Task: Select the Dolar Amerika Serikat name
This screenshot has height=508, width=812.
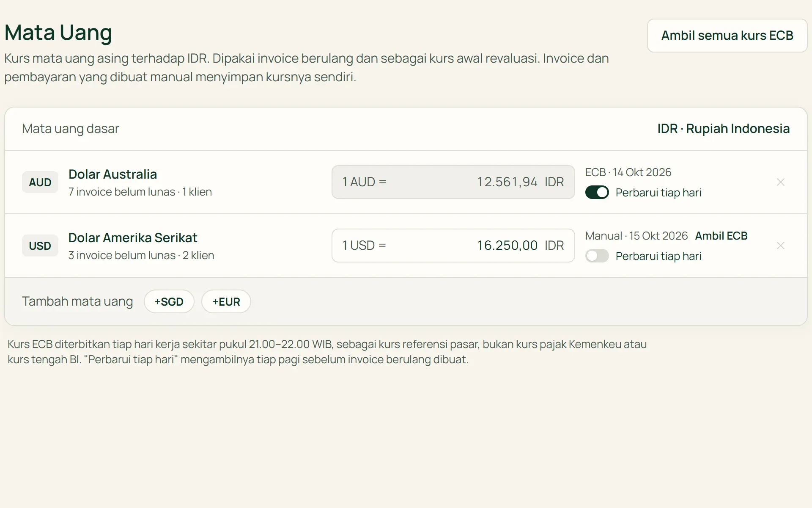Action: point(133,237)
